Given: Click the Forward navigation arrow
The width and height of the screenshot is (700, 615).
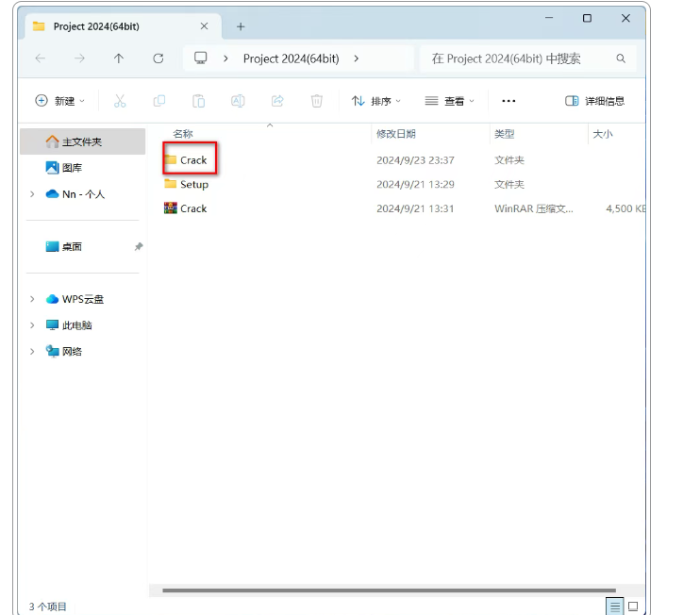Looking at the screenshot, I should pyautogui.click(x=79, y=58).
